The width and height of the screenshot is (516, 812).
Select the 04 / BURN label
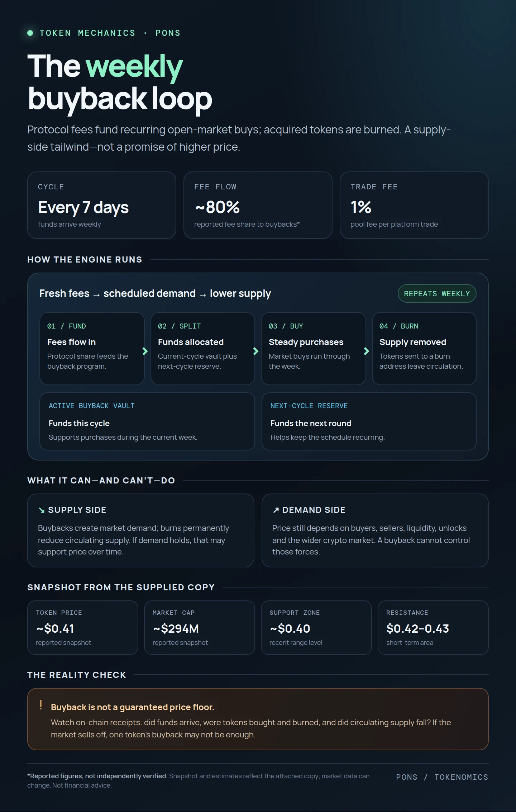coord(398,326)
